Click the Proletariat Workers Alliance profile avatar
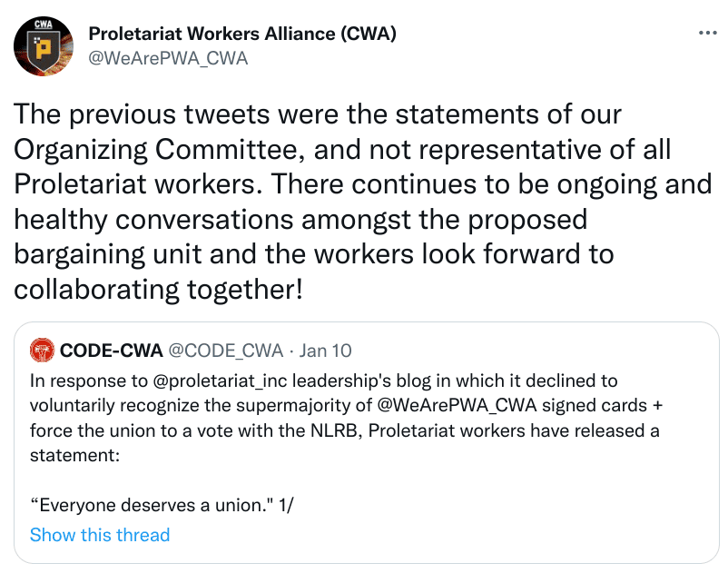 click(43, 46)
